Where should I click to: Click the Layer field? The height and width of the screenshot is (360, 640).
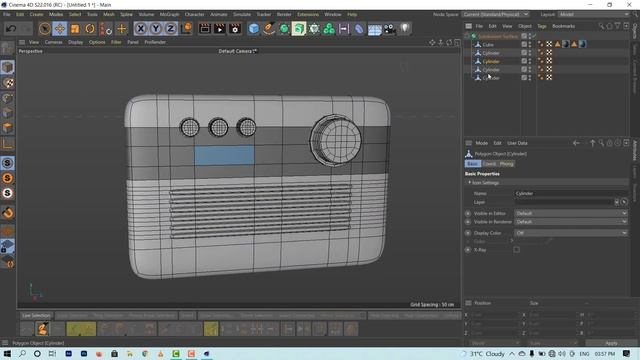[x=564, y=202]
